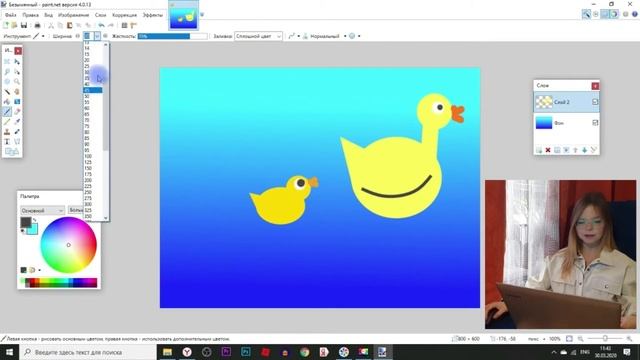This screenshot has height=360, width=640.
Task: Toggle the Colors window button top right
Action: tap(614, 14)
